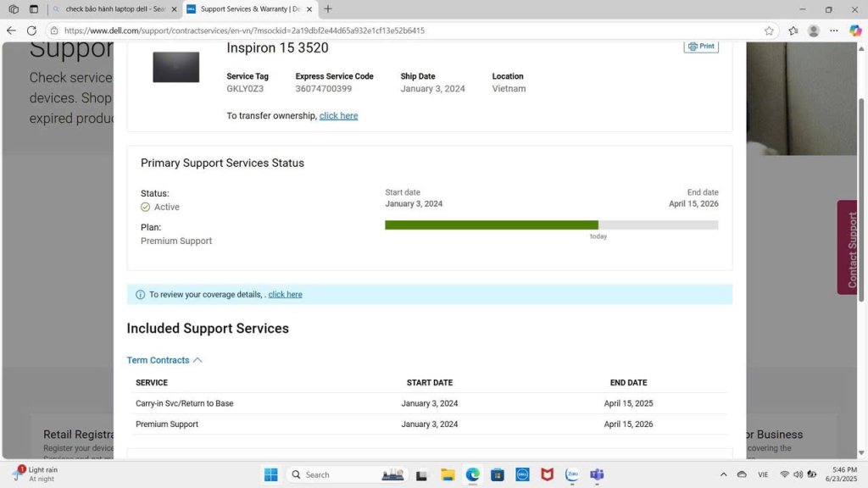Open the Favorites list icon
This screenshot has width=868, height=488.
(793, 30)
